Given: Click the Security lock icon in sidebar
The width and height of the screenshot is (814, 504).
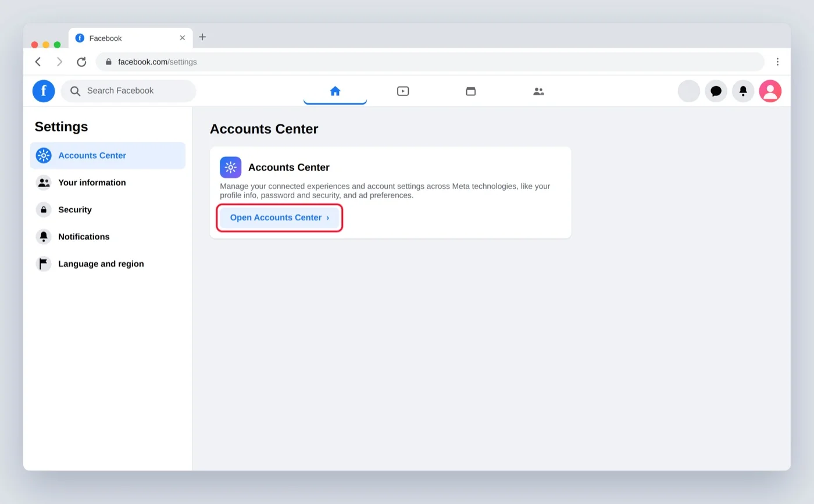Looking at the screenshot, I should click(44, 209).
